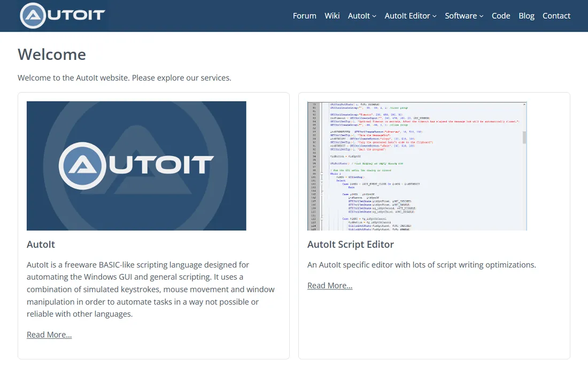Open the Contact page
This screenshot has height=368, width=588.
(556, 16)
